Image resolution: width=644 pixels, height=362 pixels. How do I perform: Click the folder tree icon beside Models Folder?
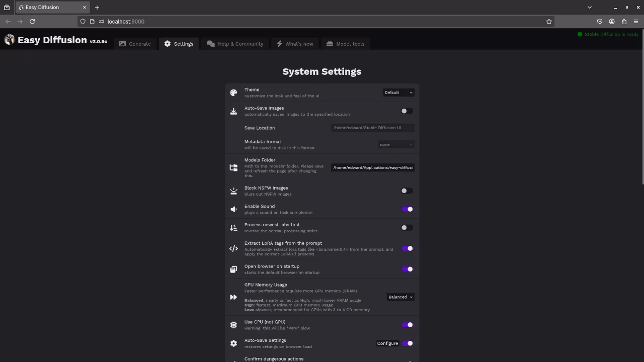click(x=233, y=167)
